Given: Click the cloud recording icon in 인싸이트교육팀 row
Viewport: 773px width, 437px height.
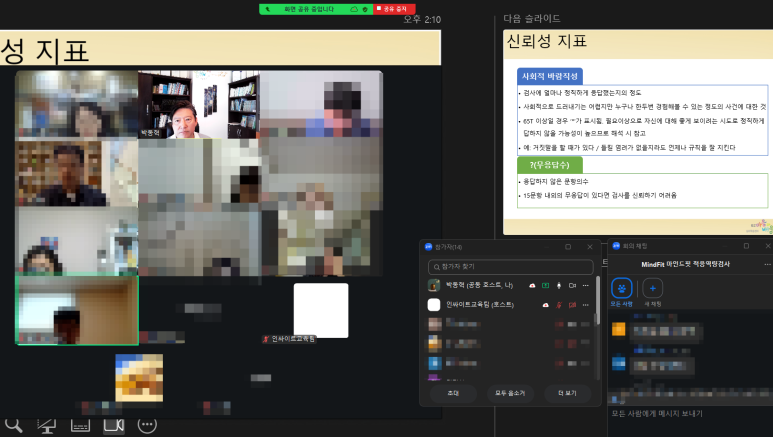Looking at the screenshot, I should coord(545,305).
